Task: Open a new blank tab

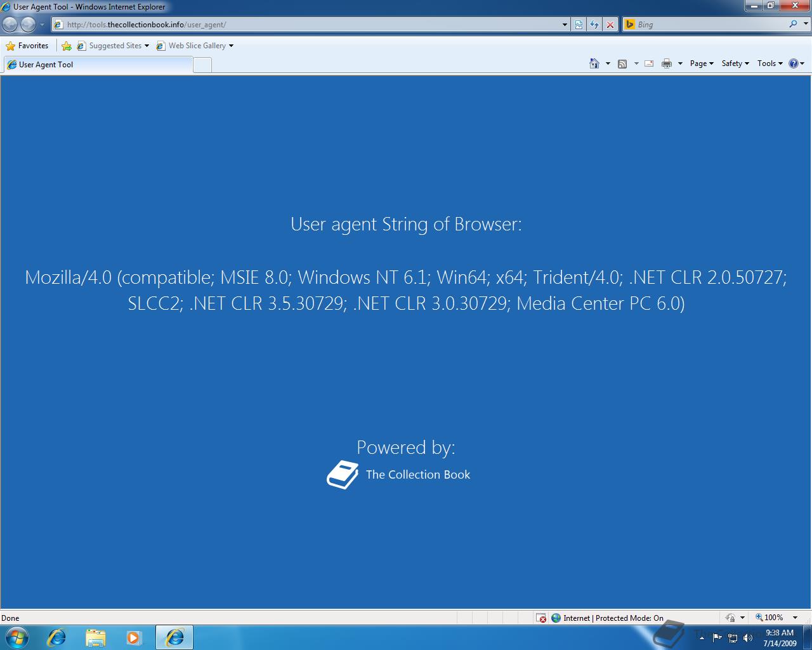Action: (202, 65)
